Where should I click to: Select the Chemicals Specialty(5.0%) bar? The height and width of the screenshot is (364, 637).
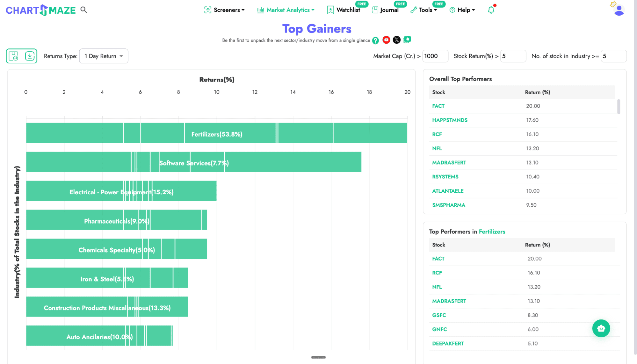[x=117, y=249]
